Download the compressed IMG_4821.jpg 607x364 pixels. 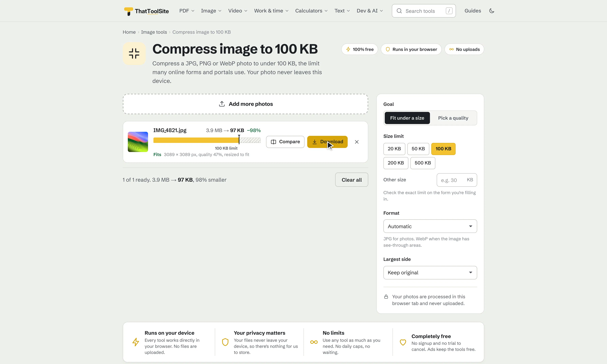tap(327, 142)
